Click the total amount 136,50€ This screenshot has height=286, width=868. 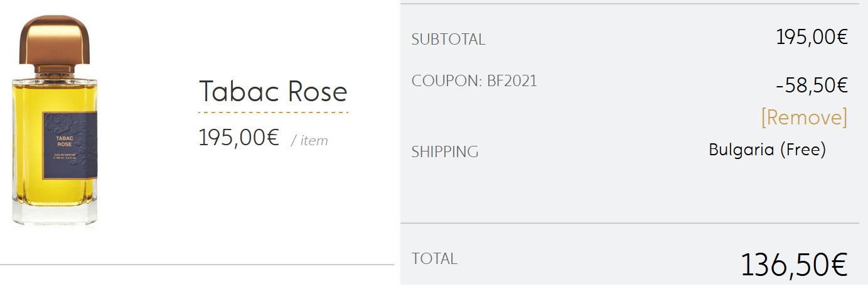[x=795, y=265]
